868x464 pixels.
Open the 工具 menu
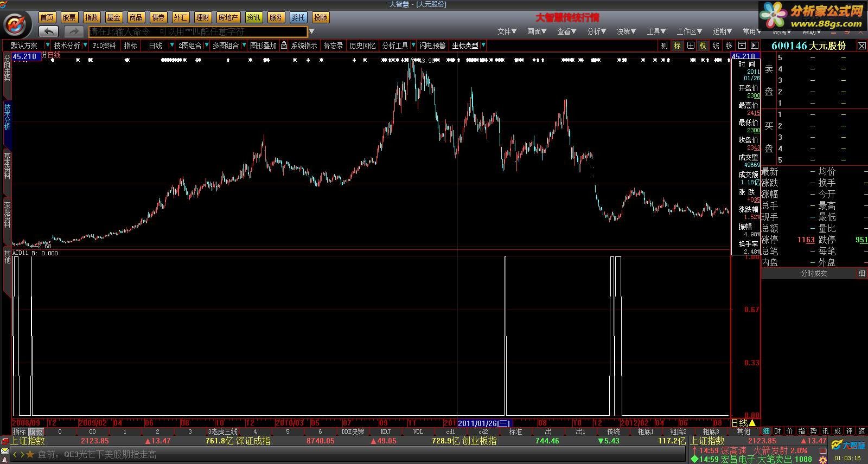pos(656,31)
